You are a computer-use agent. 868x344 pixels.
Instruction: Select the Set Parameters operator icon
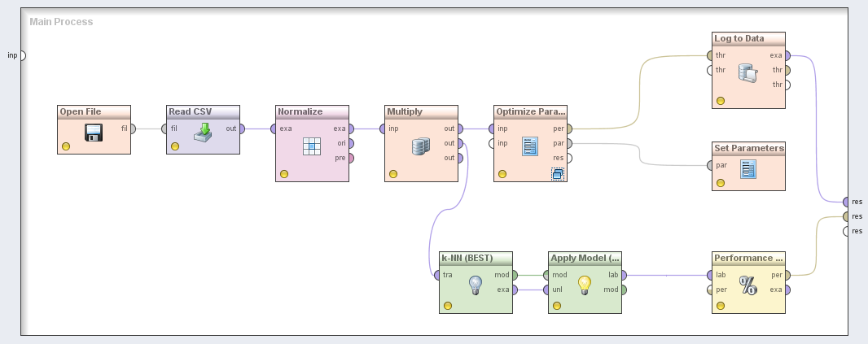(x=748, y=169)
